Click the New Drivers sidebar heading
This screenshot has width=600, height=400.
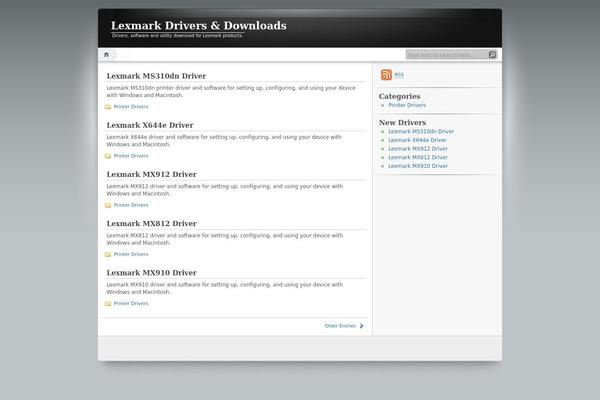[x=403, y=122]
